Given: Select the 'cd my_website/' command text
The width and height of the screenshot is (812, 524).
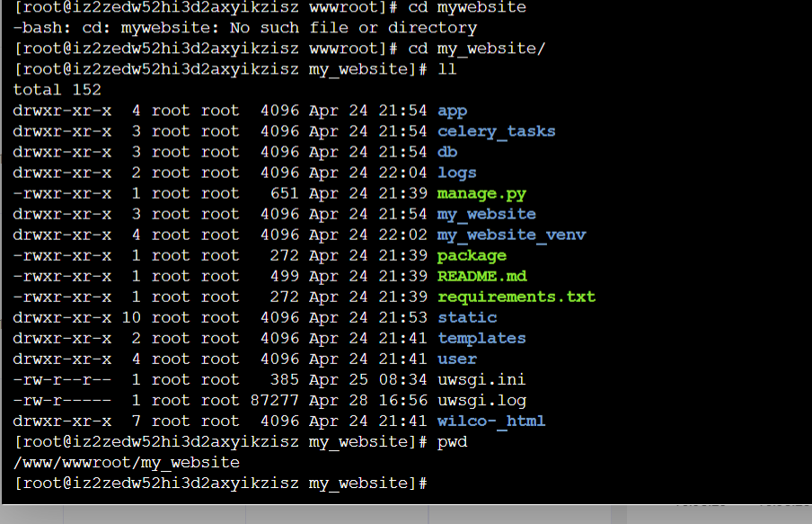Looking at the screenshot, I should pyautogui.click(x=476, y=49).
